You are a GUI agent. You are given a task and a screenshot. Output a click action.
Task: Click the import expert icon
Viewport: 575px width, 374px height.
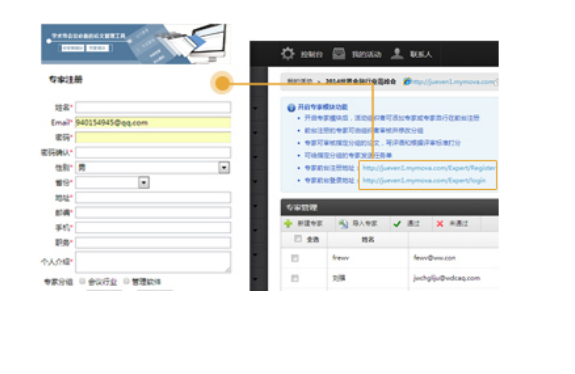[343, 224]
